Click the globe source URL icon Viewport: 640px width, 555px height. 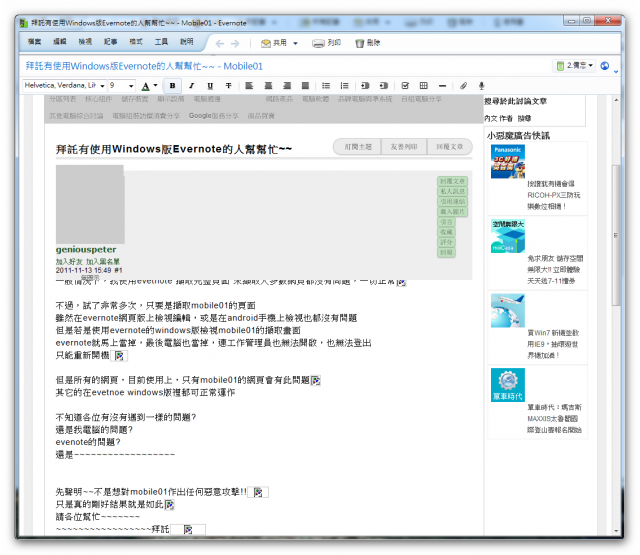605,66
